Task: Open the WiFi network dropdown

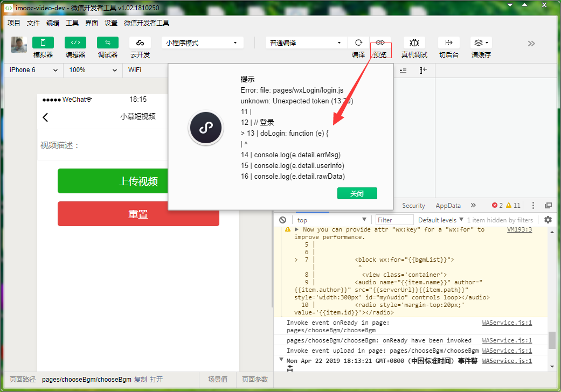Action: coord(146,70)
